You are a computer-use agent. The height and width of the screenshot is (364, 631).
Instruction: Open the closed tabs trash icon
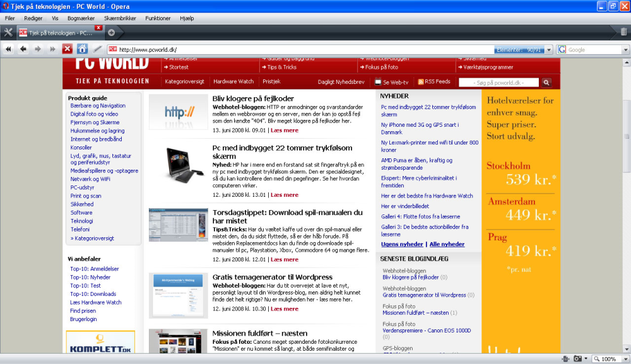tap(623, 32)
